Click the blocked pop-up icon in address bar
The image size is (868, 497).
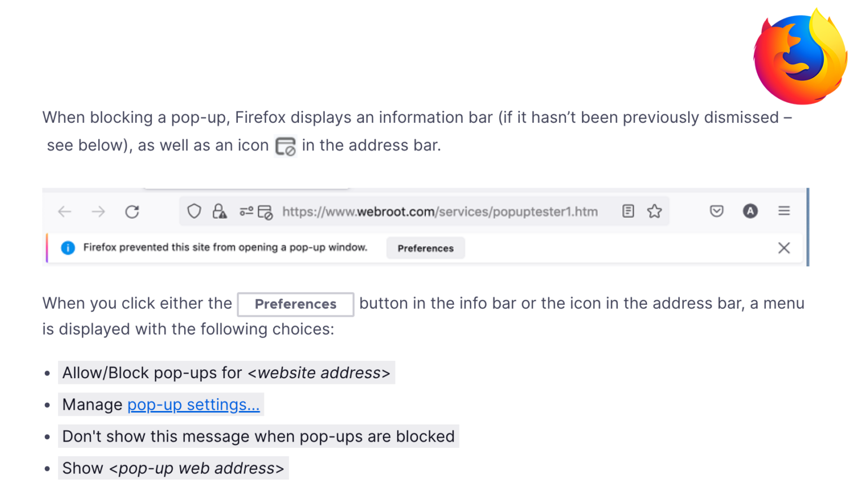[x=265, y=212]
